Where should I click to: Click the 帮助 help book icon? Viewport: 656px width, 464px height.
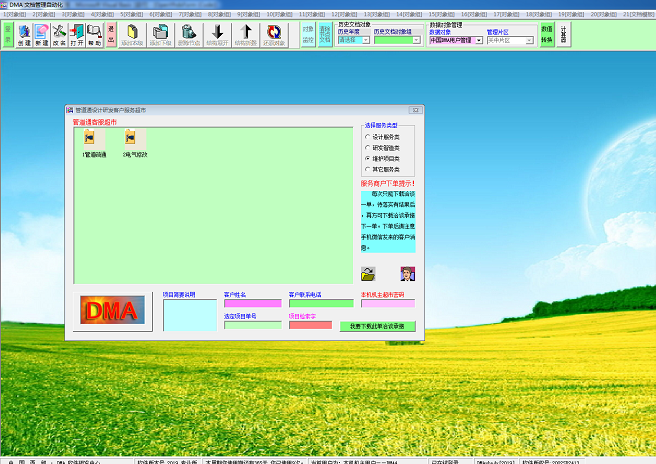95,34
